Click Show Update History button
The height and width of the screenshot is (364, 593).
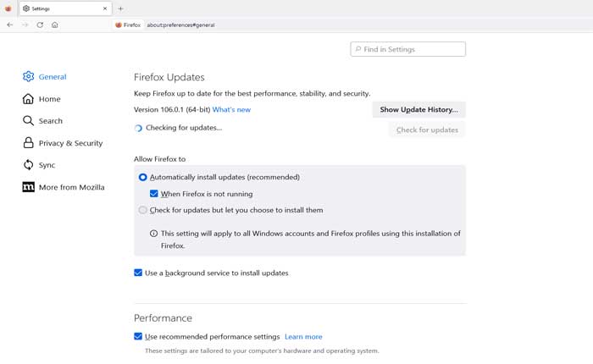[x=418, y=110]
